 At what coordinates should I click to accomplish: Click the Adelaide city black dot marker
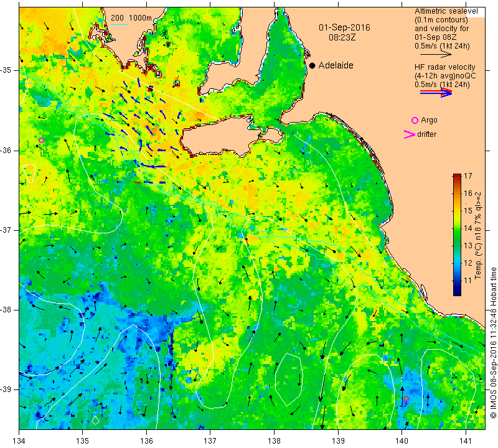(x=312, y=65)
